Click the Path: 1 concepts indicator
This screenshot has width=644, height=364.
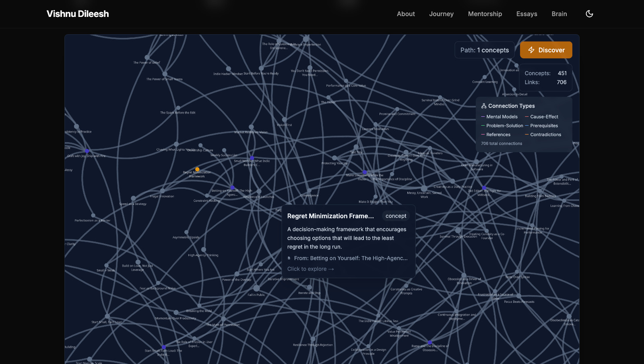(484, 50)
